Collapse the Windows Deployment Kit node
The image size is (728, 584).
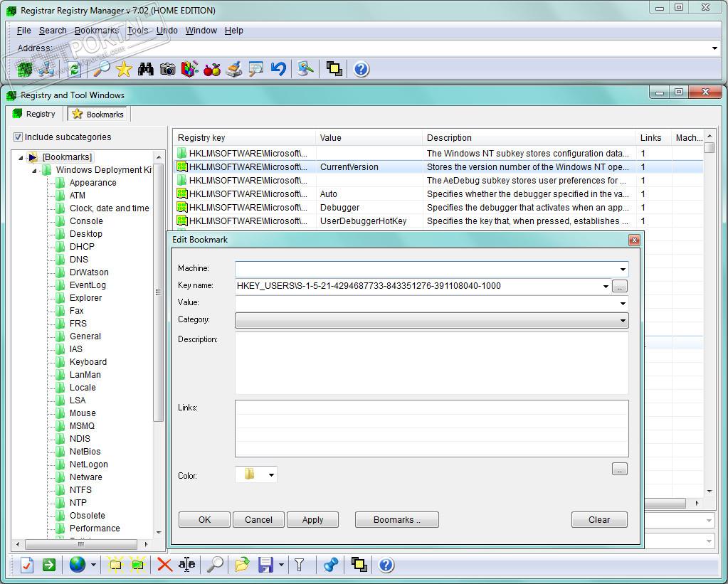pyautogui.click(x=34, y=171)
